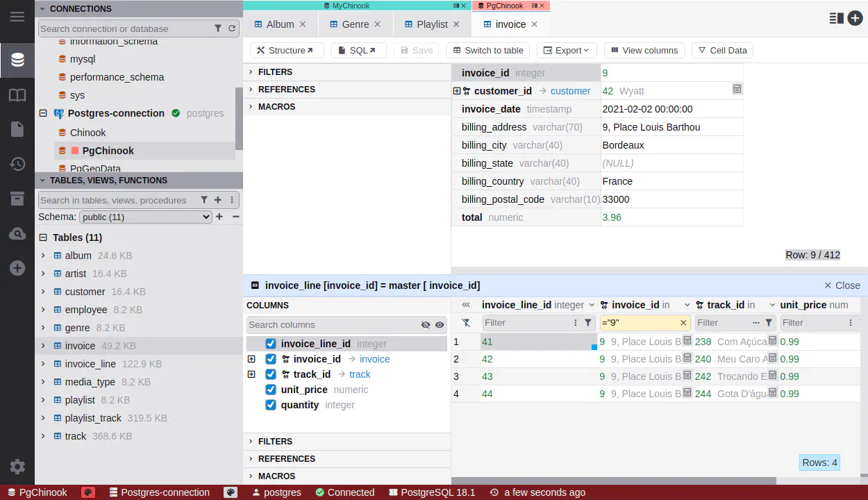Click the PgChinook red color square

pos(76,151)
